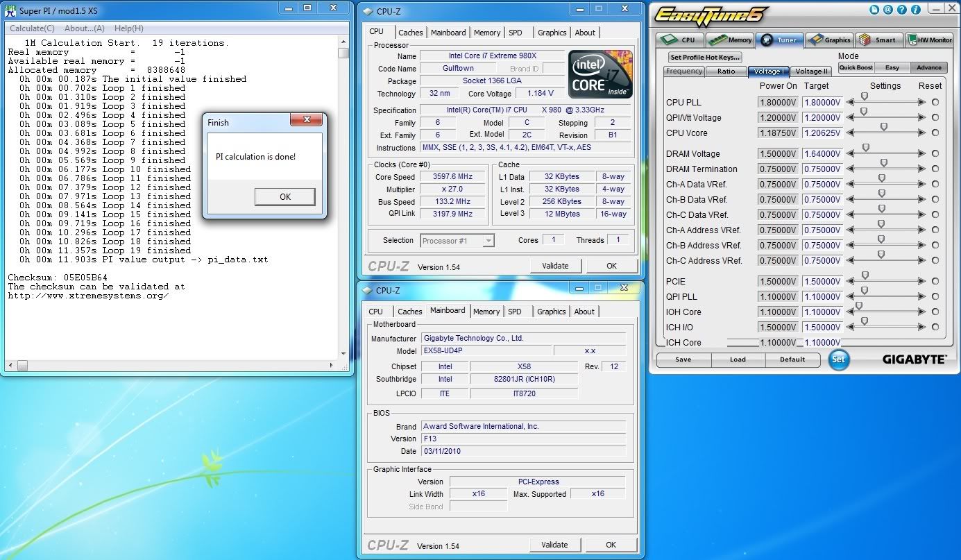The image size is (961, 560).
Task: Click OK in the Finish dialog
Action: coord(285,196)
